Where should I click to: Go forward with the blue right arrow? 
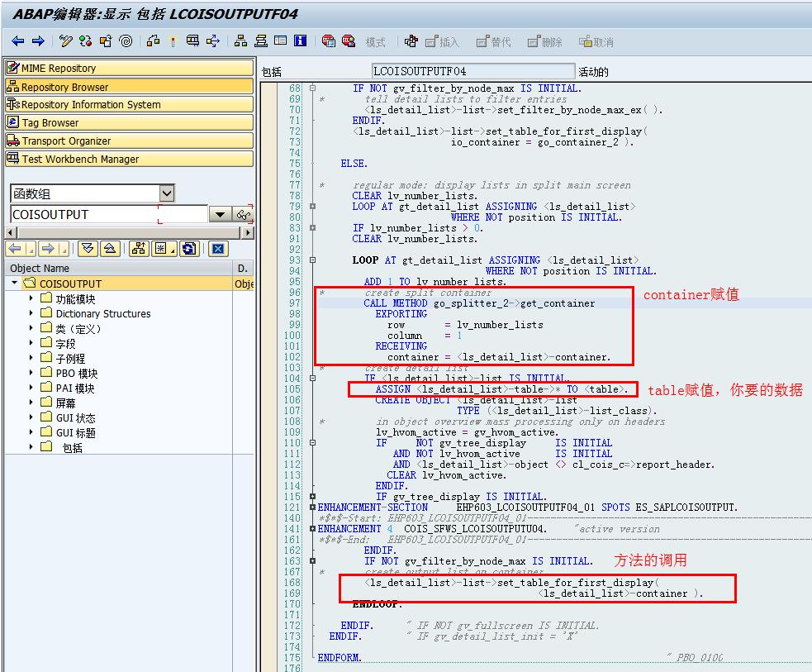(x=38, y=41)
